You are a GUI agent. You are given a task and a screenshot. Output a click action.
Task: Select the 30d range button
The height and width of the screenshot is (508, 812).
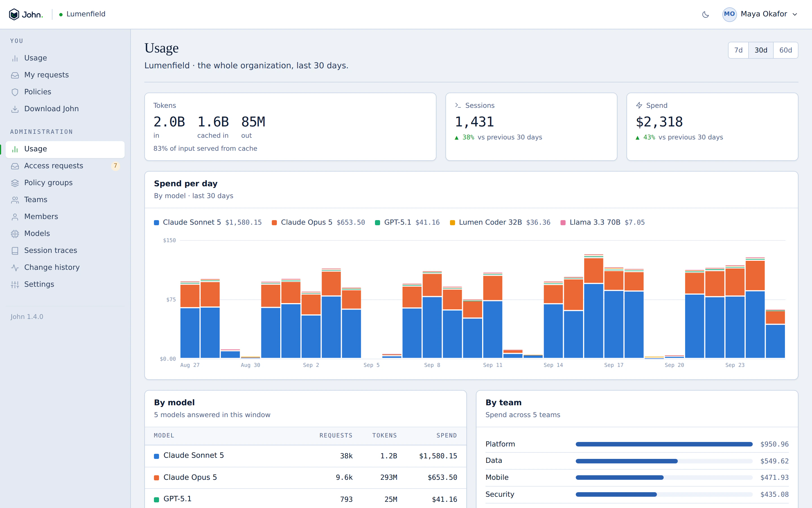pyautogui.click(x=761, y=50)
